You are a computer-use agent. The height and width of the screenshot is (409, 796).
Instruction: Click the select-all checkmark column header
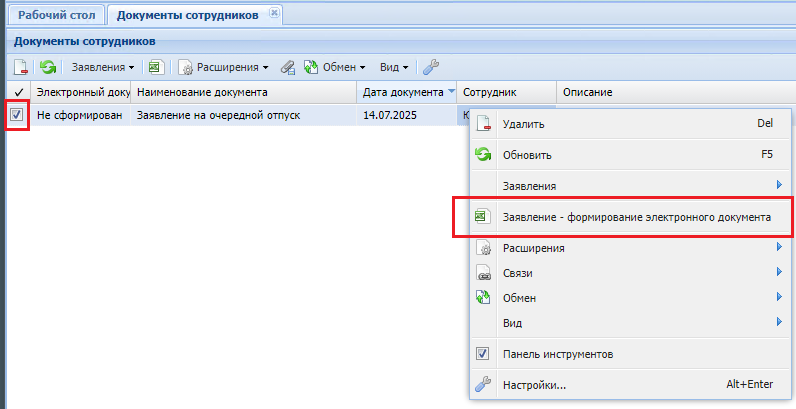[17, 92]
